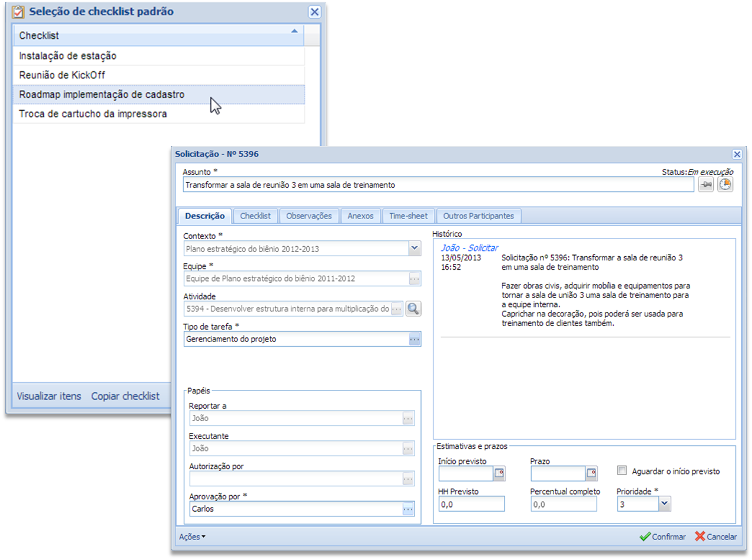
Task: Open the Prazo calendar picker
Action: [591, 473]
